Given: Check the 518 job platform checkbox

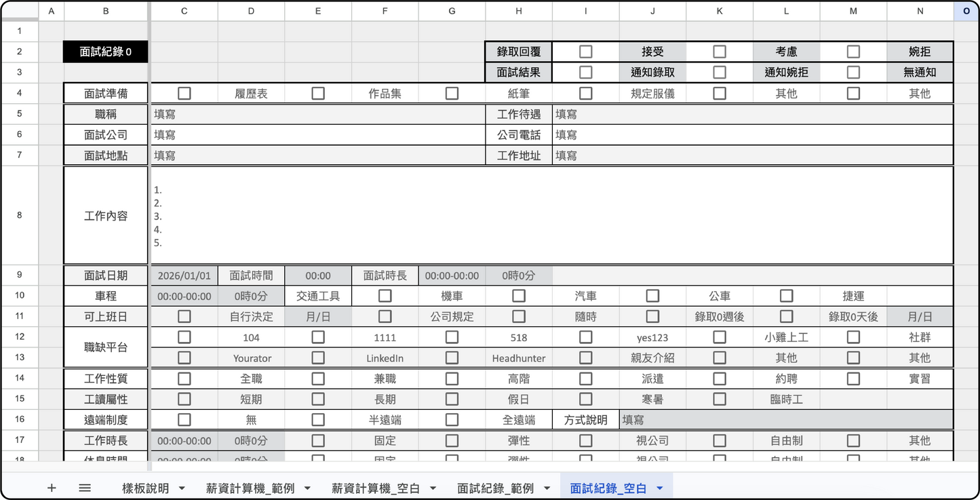Looking at the screenshot, I should click(x=452, y=336).
